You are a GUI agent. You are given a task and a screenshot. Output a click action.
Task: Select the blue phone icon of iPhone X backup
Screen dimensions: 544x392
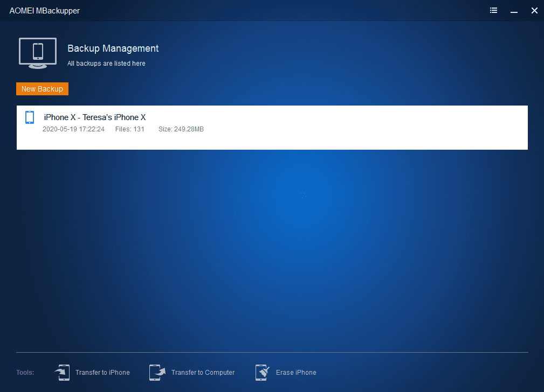(30, 117)
